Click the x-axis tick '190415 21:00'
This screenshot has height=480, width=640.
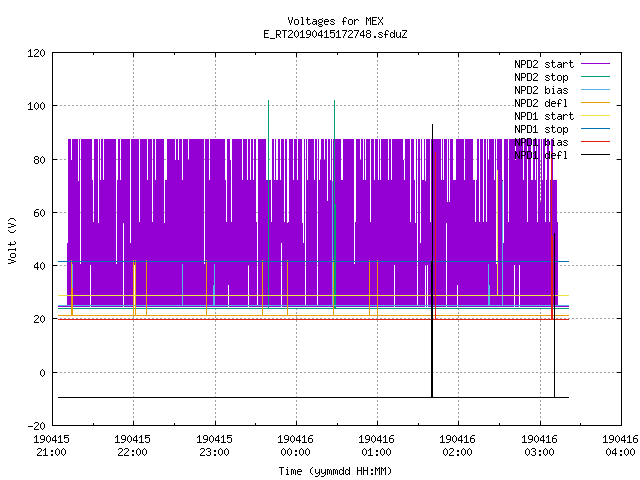pos(51,446)
